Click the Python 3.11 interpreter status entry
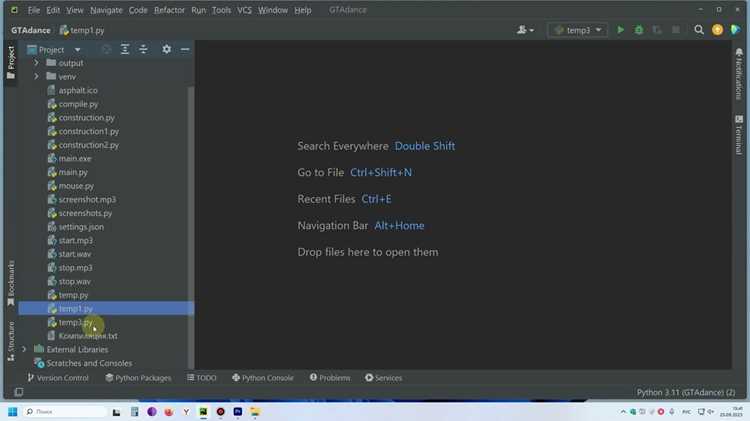The width and height of the screenshot is (750, 421). point(685,392)
